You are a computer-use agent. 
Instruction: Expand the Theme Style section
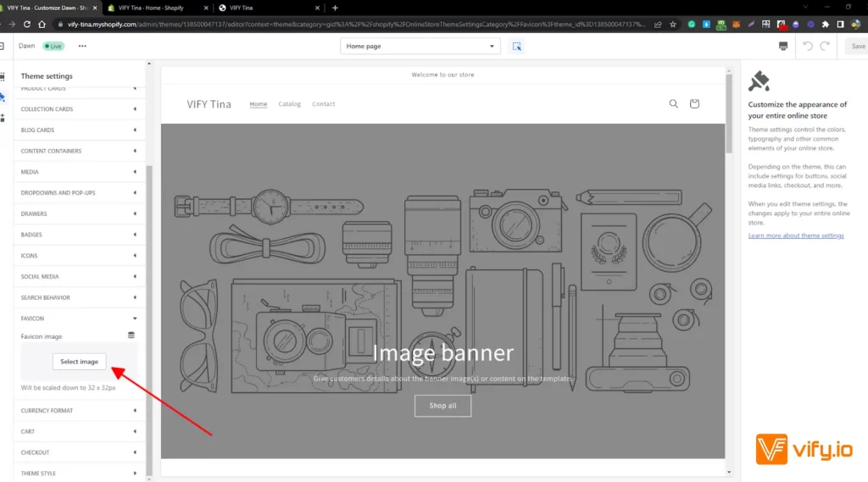pyautogui.click(x=79, y=474)
